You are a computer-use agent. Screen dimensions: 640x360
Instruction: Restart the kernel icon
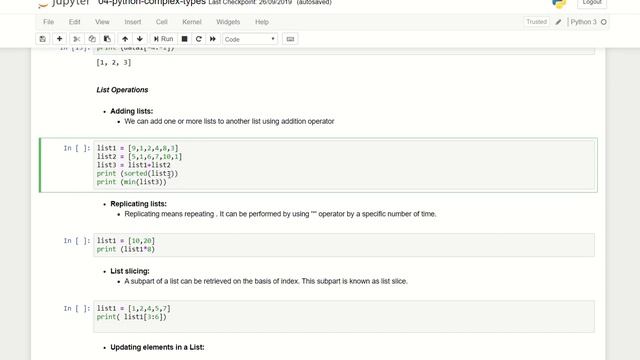click(199, 39)
